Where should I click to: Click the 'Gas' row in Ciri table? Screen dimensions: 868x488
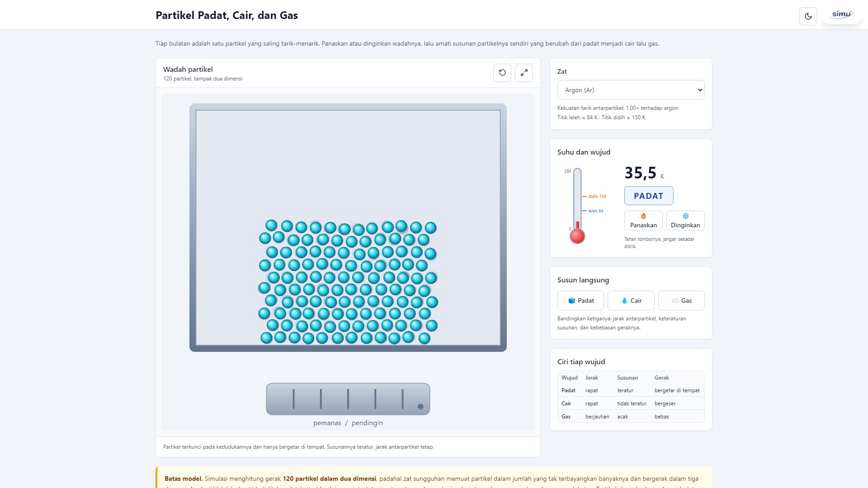pyautogui.click(x=631, y=417)
